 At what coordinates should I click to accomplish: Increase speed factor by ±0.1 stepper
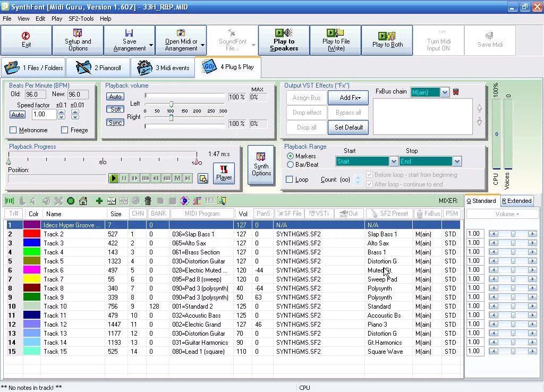pos(62,112)
